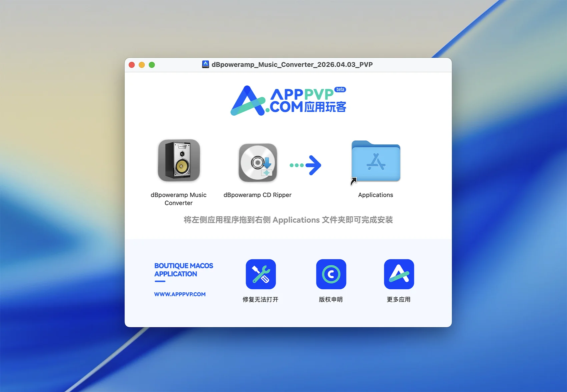This screenshot has width=567, height=392.
Task: Open the Applications folder shortcut icon
Action: pos(376,161)
